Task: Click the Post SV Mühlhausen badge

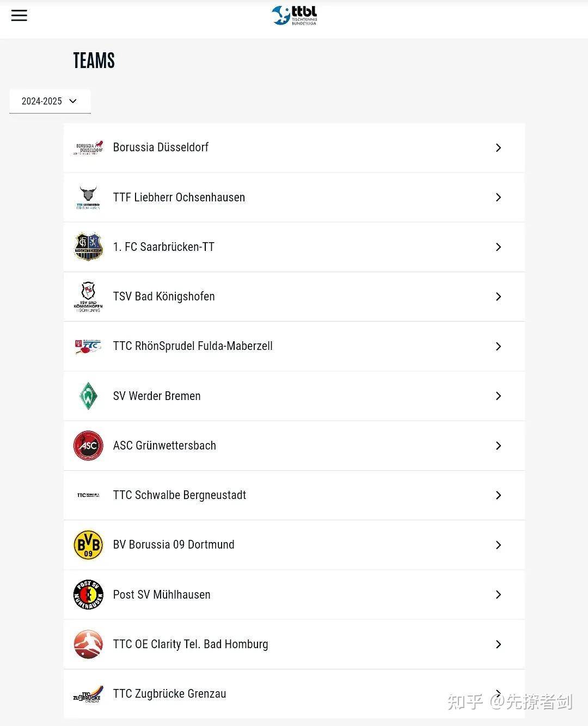Action: [88, 594]
